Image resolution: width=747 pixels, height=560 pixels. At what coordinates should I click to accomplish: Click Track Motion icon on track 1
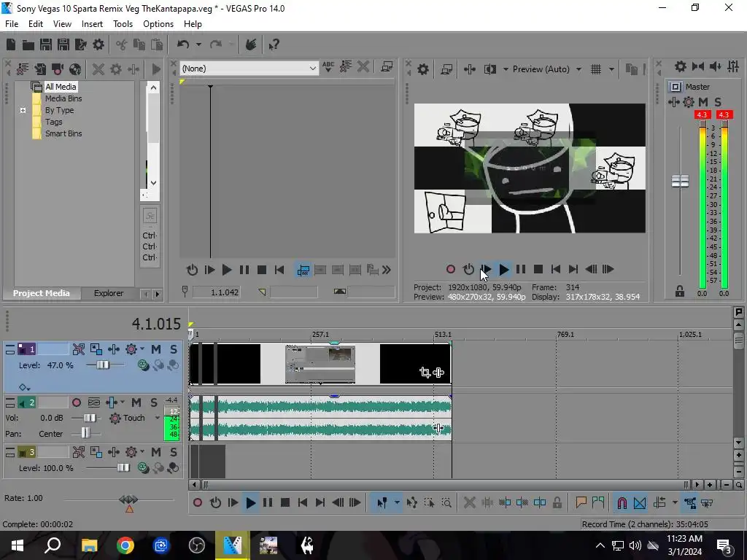[96, 349]
